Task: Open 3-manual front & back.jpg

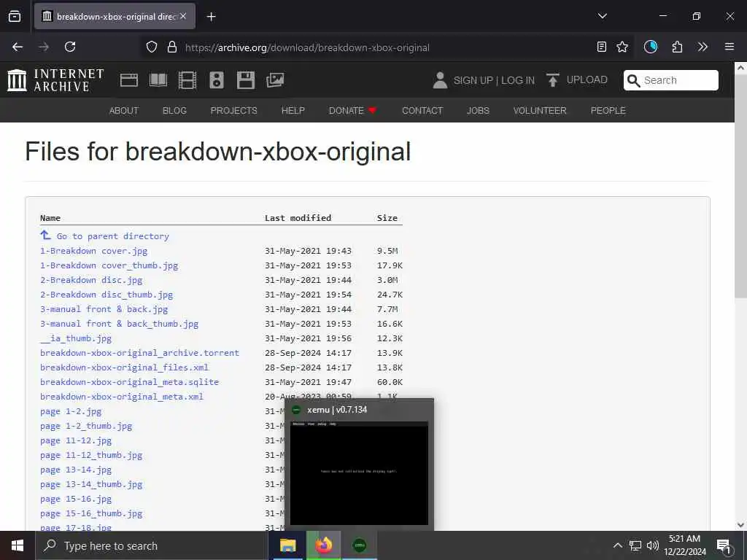Action: click(104, 309)
